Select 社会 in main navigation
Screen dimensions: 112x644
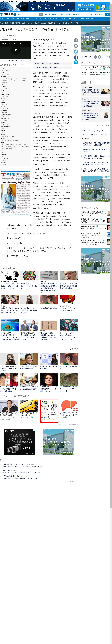(x=8, y=19)
